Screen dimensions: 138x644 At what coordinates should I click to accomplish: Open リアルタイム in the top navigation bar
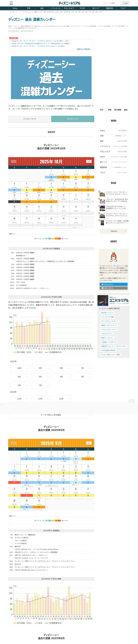[55, 8]
